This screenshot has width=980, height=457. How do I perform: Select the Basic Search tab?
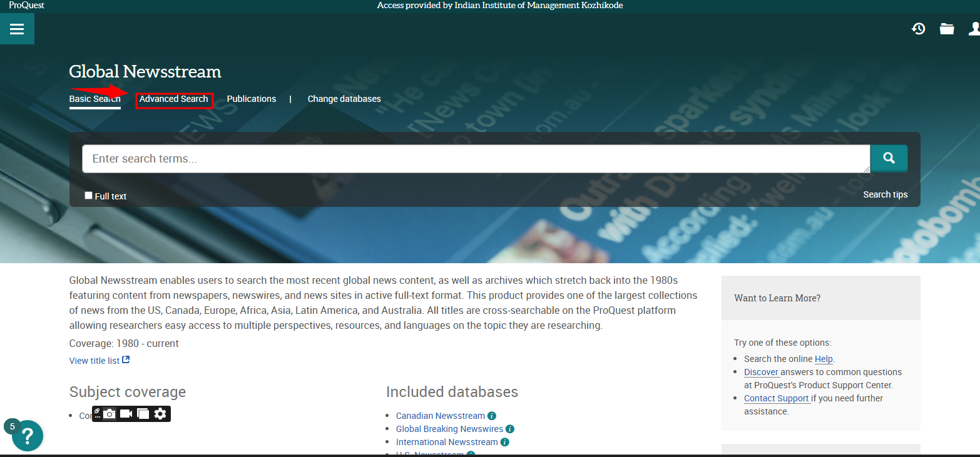click(94, 99)
